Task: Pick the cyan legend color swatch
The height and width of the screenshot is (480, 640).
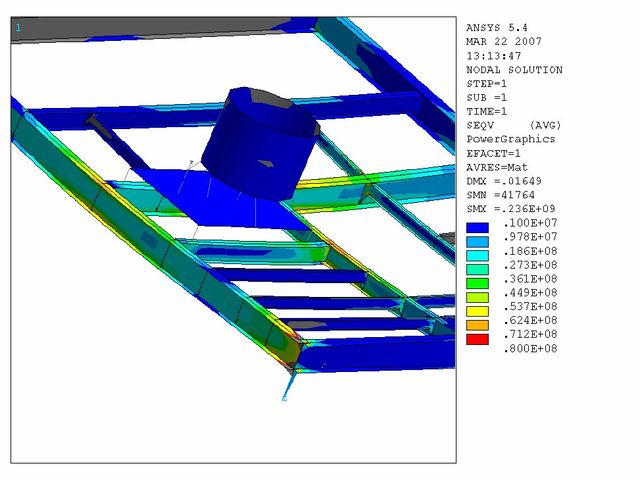Action: click(479, 256)
